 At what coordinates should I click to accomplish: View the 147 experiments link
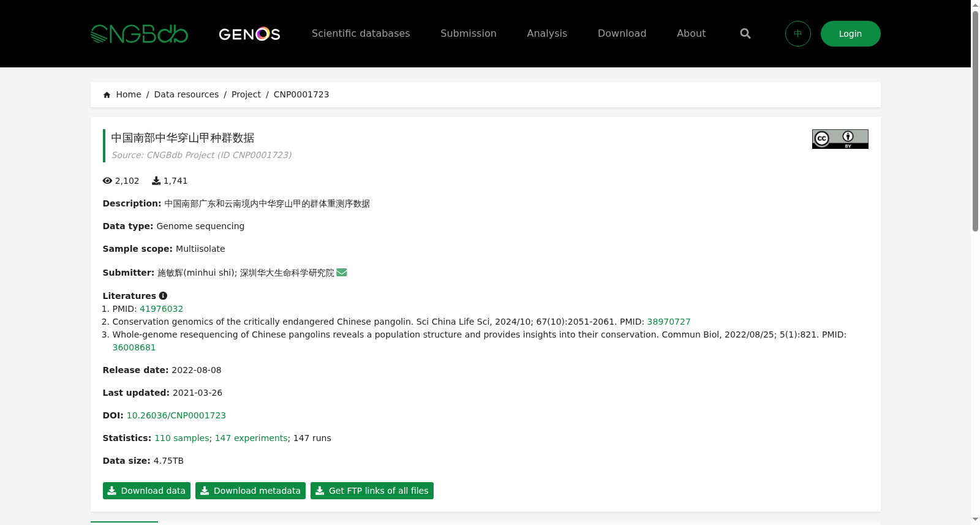pyautogui.click(x=251, y=438)
